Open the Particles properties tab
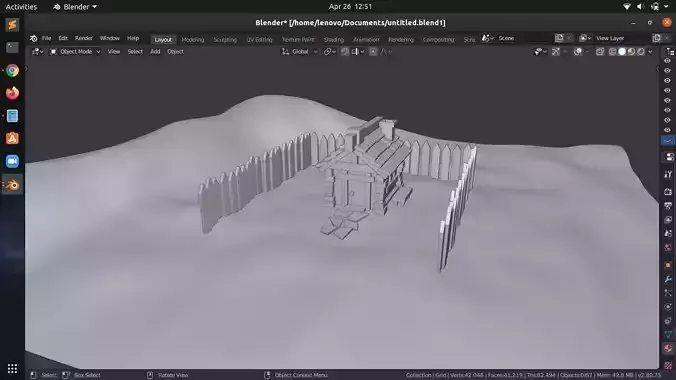Image resolution: width=676 pixels, height=380 pixels. 668,293
